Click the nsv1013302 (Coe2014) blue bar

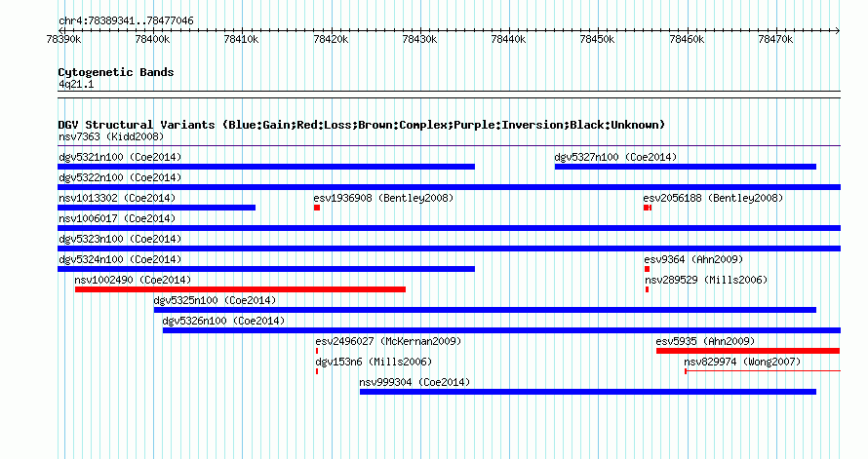[x=157, y=208]
